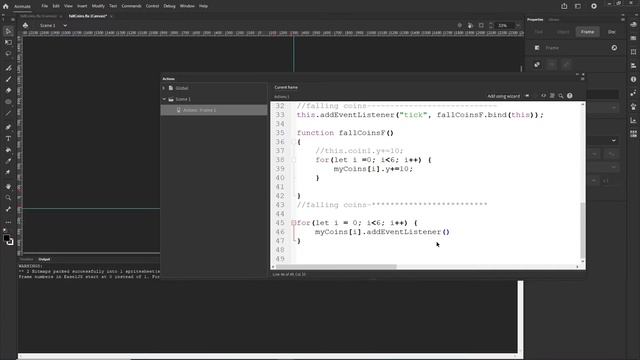Click the Home icon
640x360 pixels.
6,6
